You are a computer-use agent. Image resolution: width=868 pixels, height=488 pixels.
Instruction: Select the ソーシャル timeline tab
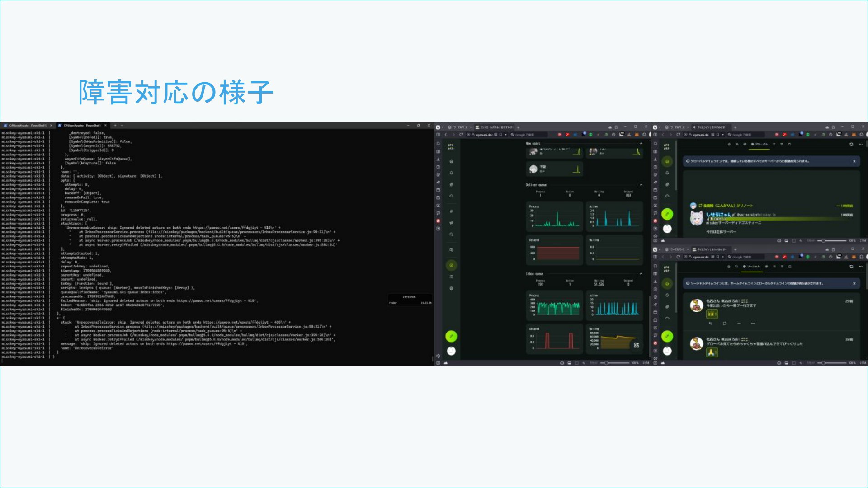coord(751,267)
